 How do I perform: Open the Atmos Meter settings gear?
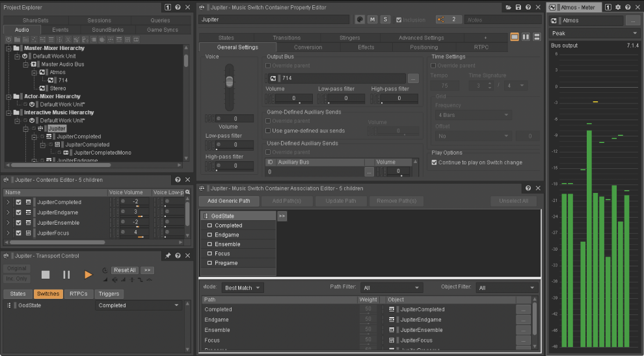pos(618,7)
